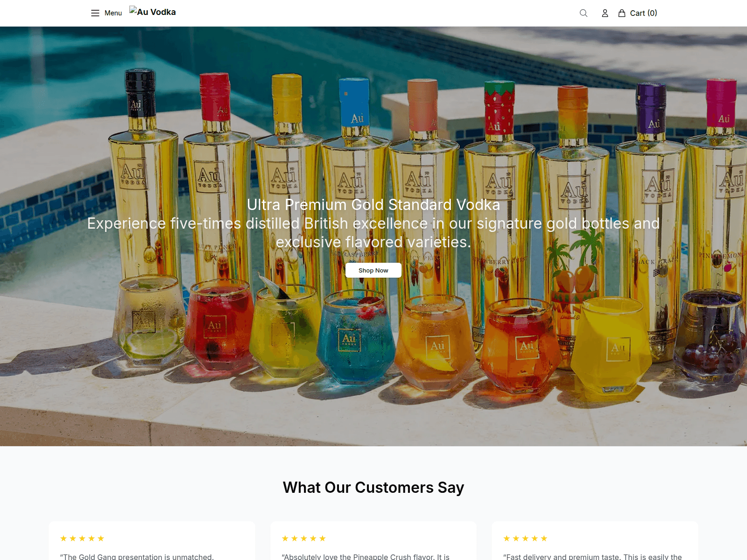
Task: Open the hamburger Menu
Action: click(x=106, y=13)
